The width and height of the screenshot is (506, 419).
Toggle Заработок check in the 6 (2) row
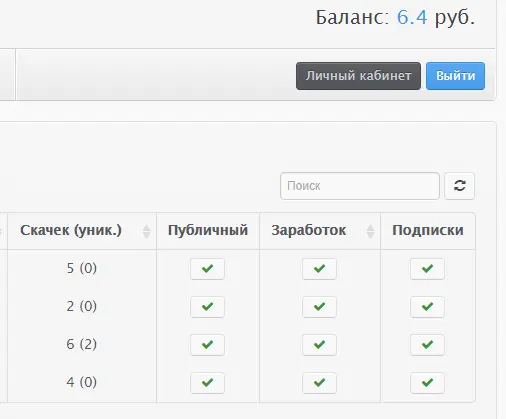click(319, 345)
